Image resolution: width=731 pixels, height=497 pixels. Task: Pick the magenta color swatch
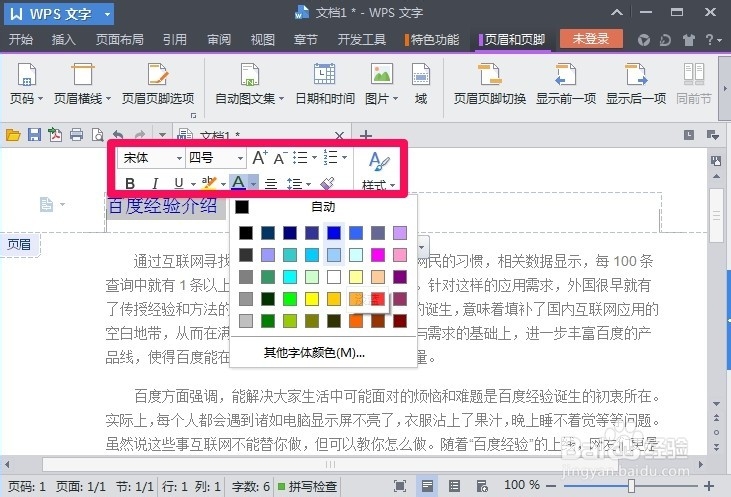pos(378,255)
